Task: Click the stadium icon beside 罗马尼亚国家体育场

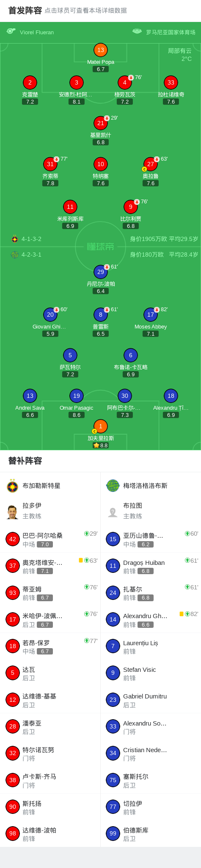Action: coord(137,31)
